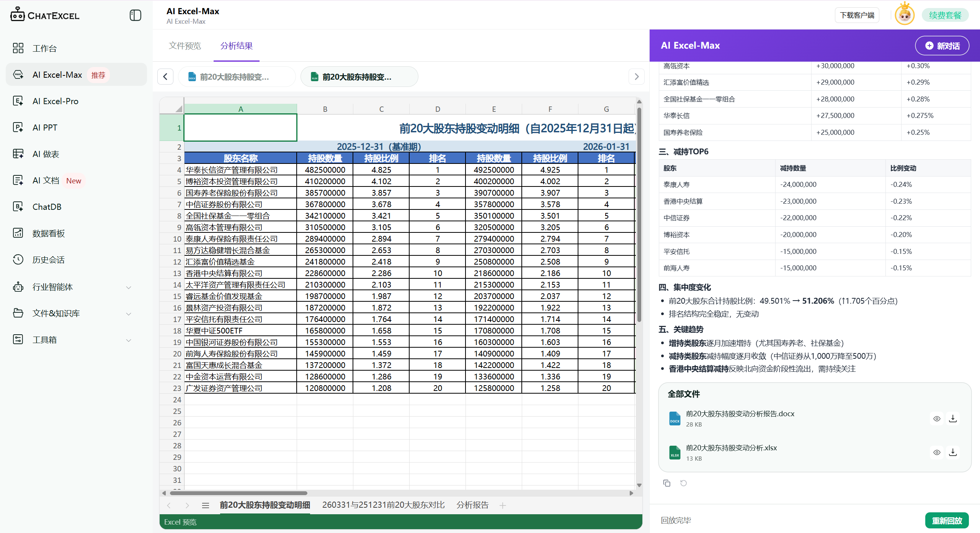Download the 分析报告.docx file

[953, 419]
